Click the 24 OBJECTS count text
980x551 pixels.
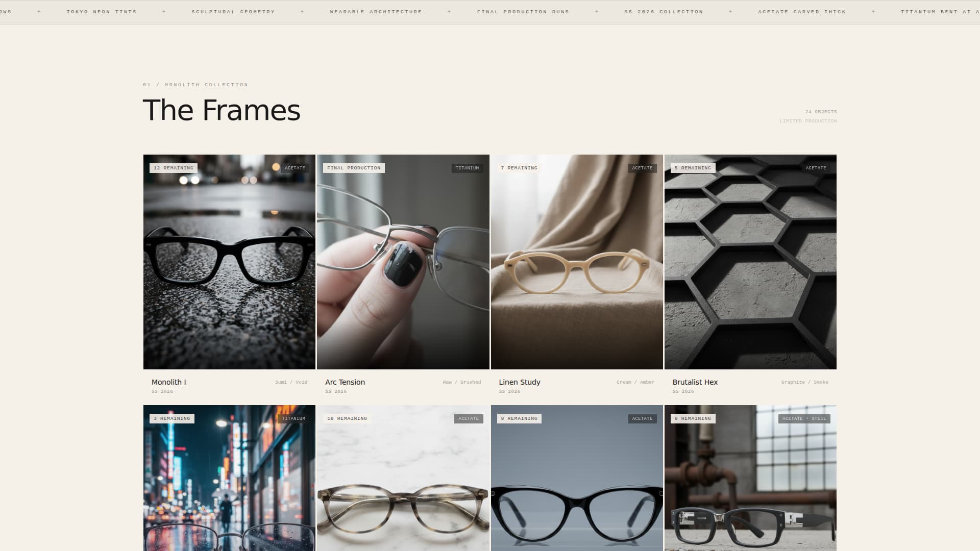click(x=821, y=112)
